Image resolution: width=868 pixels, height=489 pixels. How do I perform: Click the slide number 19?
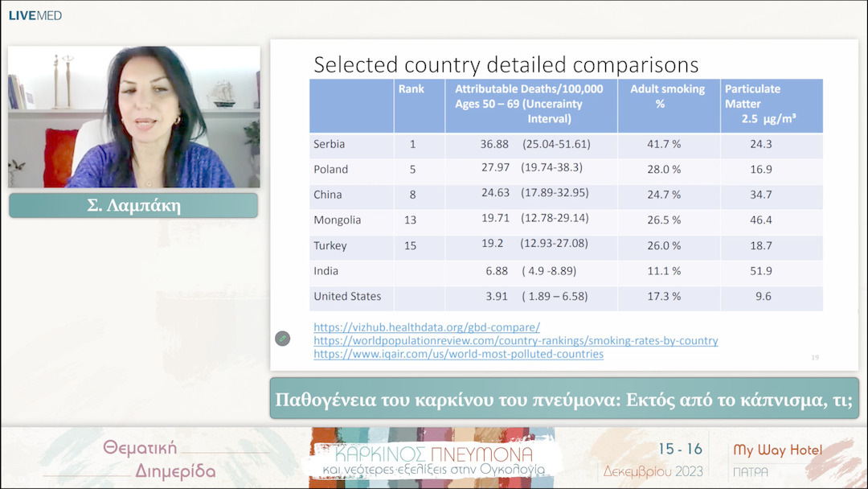[815, 357]
